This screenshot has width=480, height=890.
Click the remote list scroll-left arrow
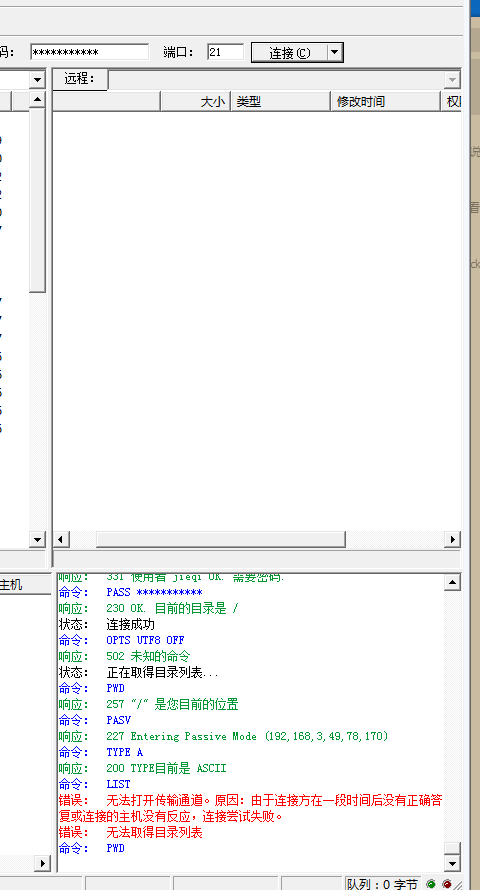click(61, 539)
